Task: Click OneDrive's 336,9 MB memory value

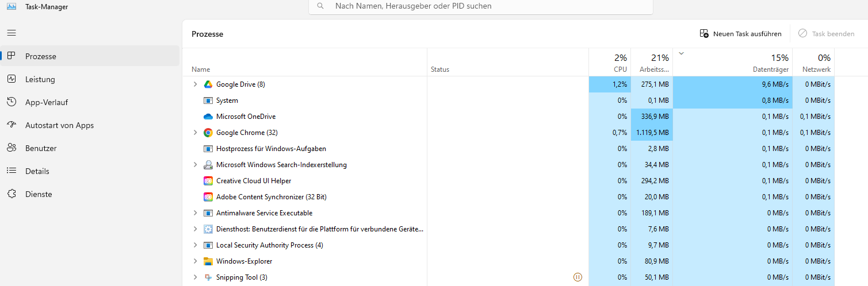Action: click(655, 117)
